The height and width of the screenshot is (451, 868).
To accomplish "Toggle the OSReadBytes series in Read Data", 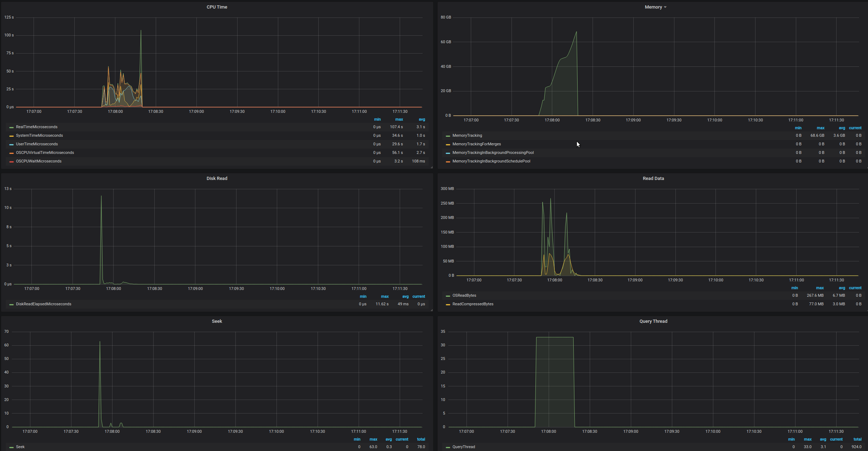I will click(464, 295).
